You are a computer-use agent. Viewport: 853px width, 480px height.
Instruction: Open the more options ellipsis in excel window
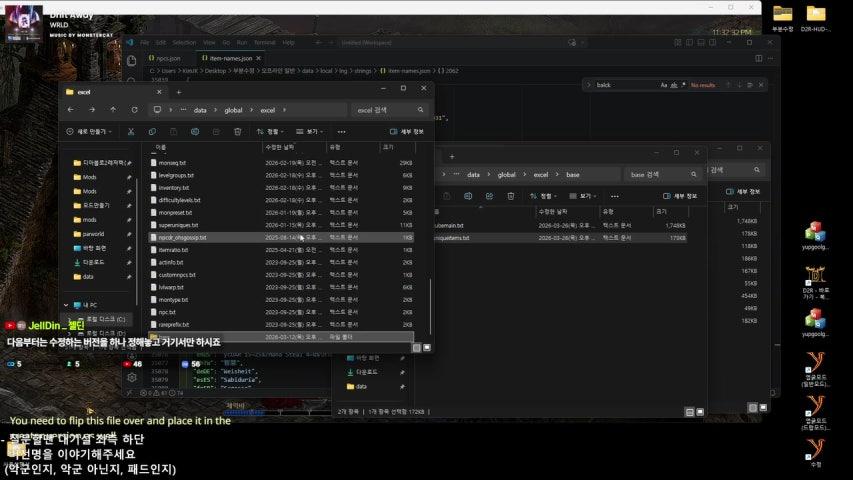[x=342, y=132]
